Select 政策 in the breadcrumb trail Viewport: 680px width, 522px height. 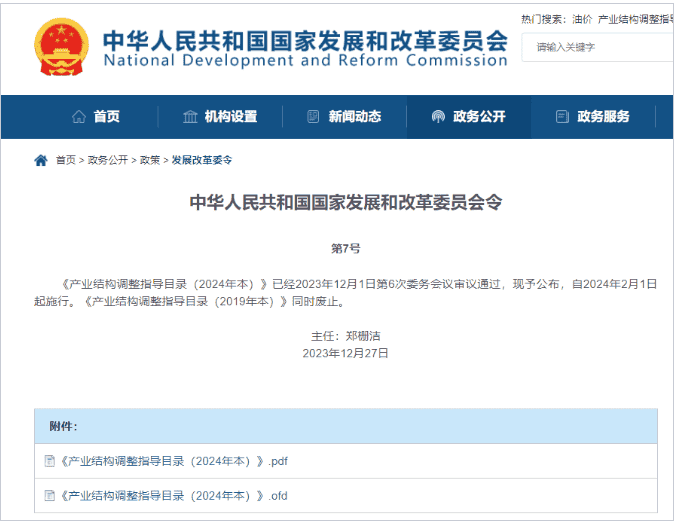pyautogui.click(x=150, y=160)
